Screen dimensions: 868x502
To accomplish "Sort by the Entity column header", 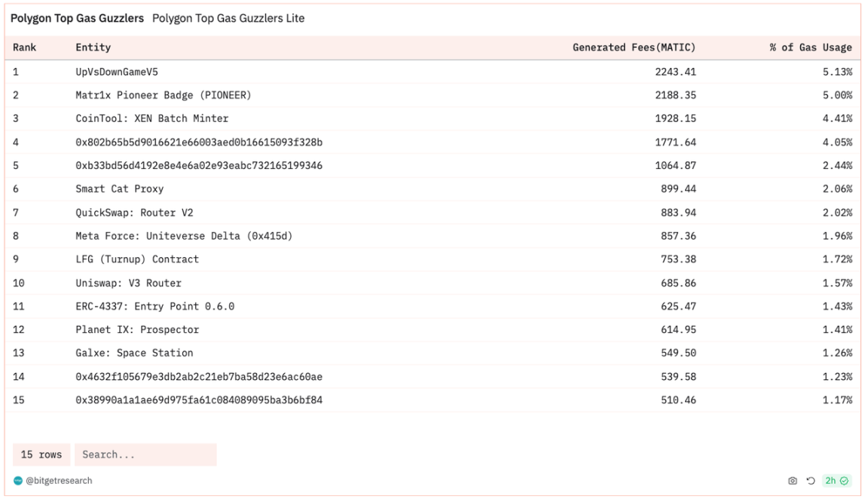I will 93,47.
